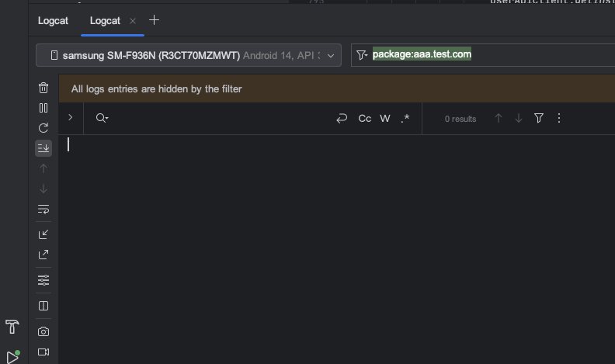Image resolution: width=615 pixels, height=364 pixels.
Task: Toggle scroll to end button
Action: pos(43,148)
